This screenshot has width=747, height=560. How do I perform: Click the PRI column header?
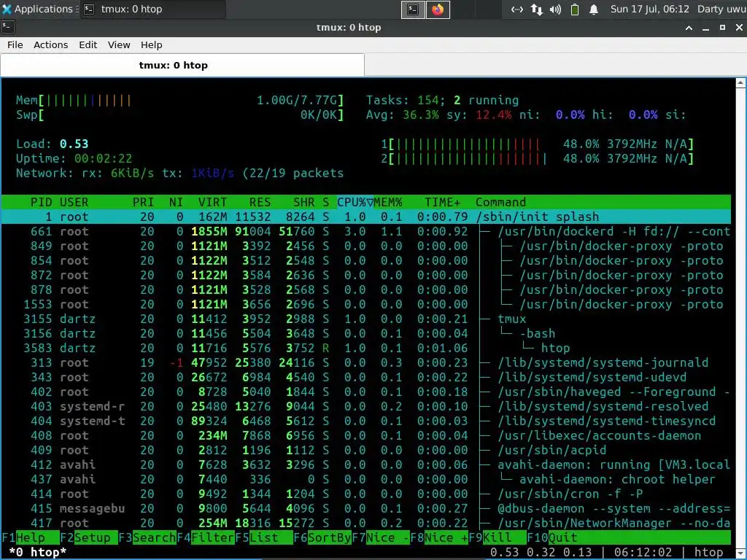pyautogui.click(x=143, y=202)
